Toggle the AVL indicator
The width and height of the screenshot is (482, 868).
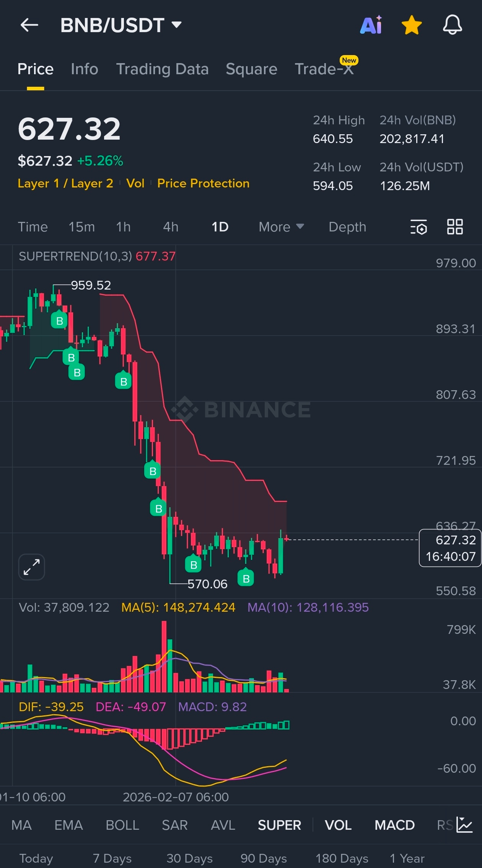(223, 825)
